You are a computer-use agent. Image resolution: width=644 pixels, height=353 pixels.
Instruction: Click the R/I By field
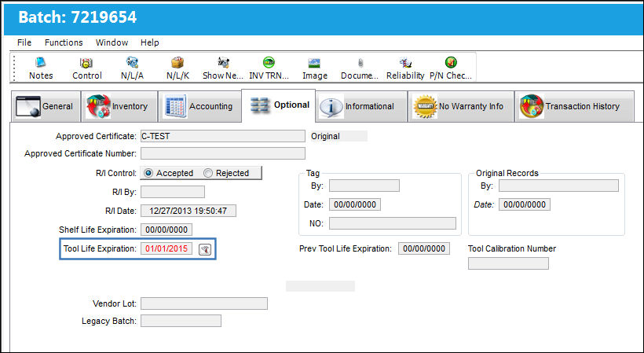click(x=173, y=192)
